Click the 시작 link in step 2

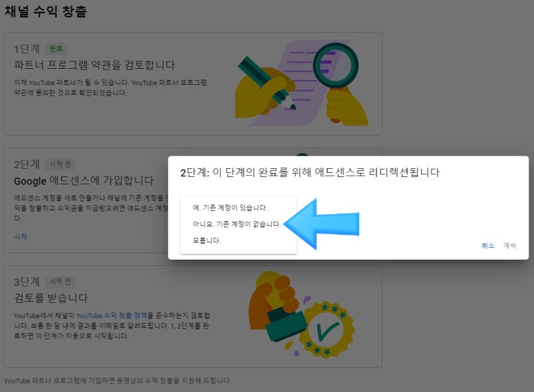coord(21,236)
